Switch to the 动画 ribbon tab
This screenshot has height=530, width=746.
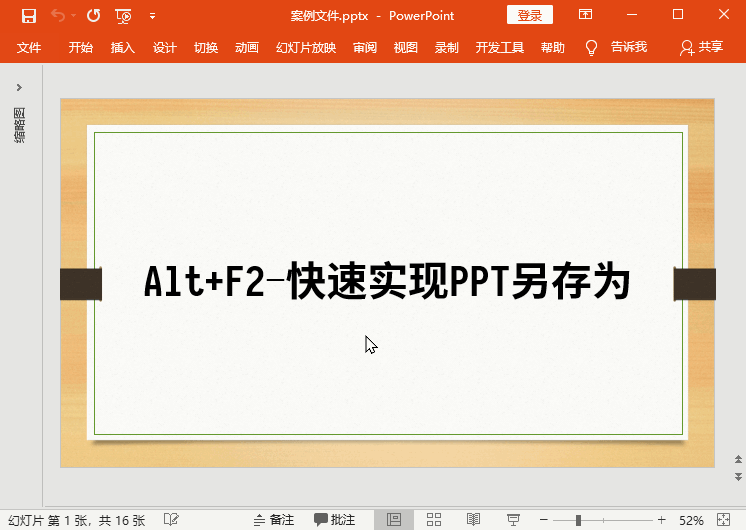click(x=247, y=48)
